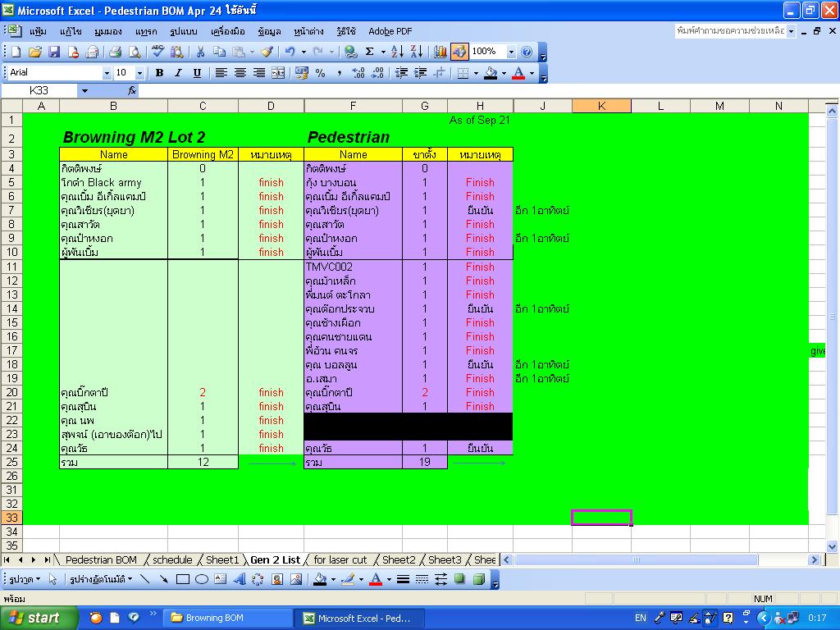Expand the zoom percentage dropdown
The image size is (840, 630).
click(x=511, y=52)
